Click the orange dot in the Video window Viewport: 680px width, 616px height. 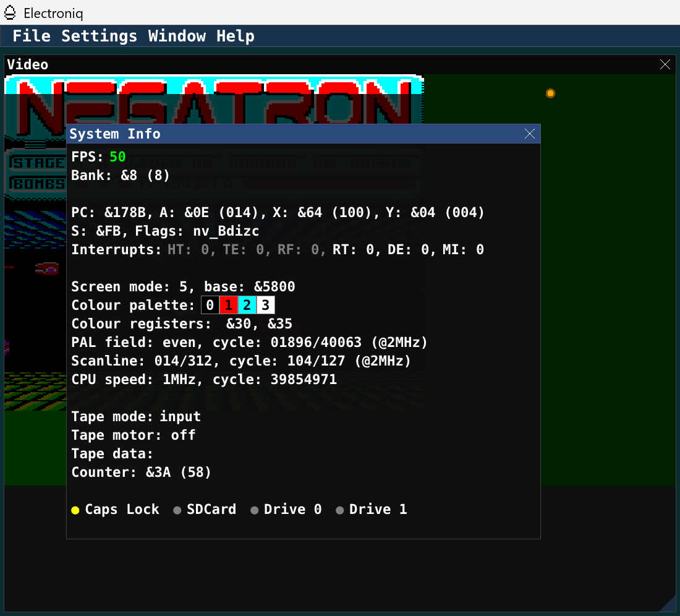pyautogui.click(x=550, y=93)
